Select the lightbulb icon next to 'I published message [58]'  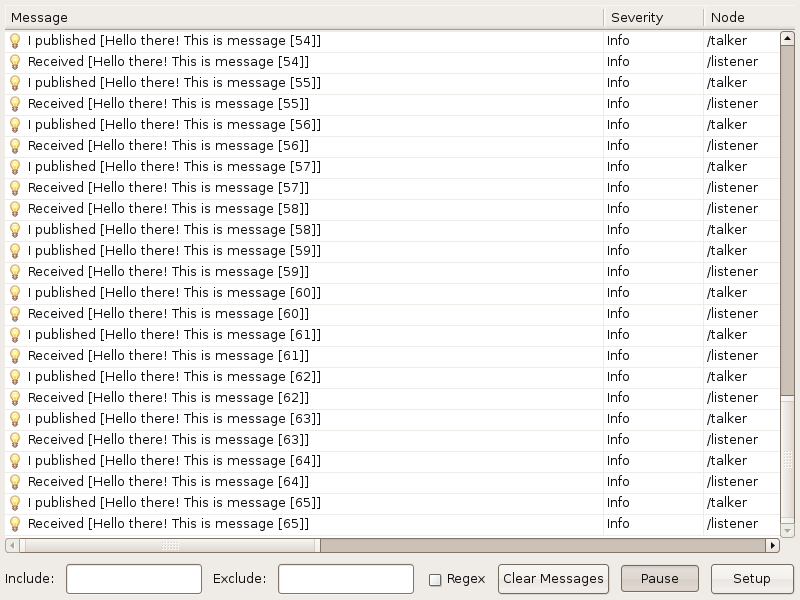(15, 230)
